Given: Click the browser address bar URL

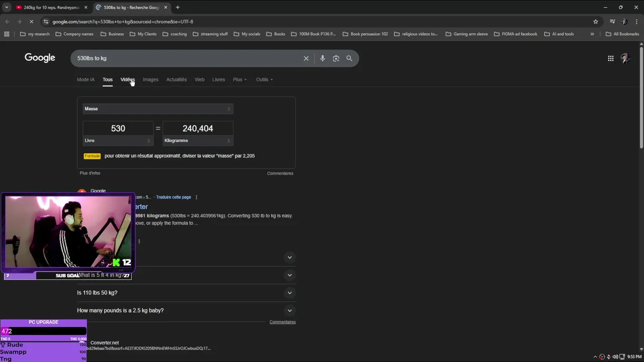Looking at the screenshot, I should coord(123,22).
